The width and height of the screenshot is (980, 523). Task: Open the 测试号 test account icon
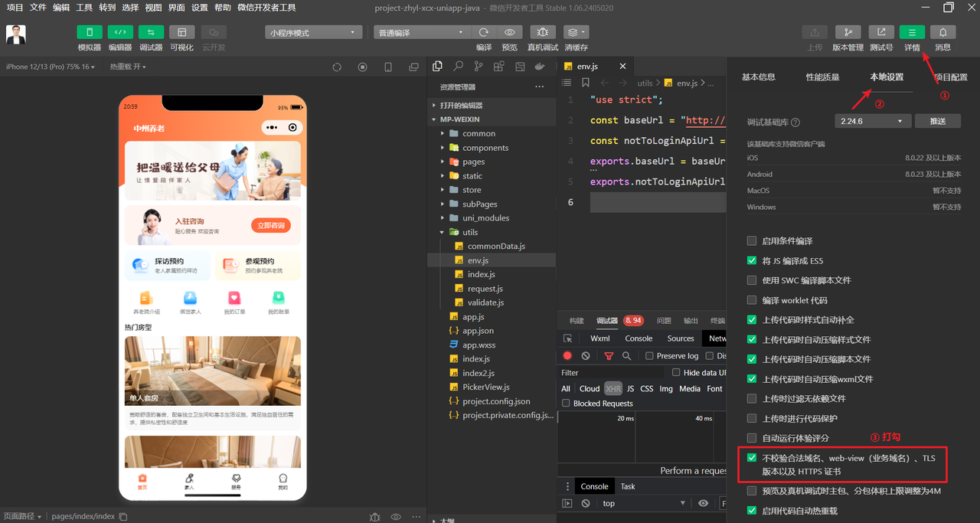(881, 32)
